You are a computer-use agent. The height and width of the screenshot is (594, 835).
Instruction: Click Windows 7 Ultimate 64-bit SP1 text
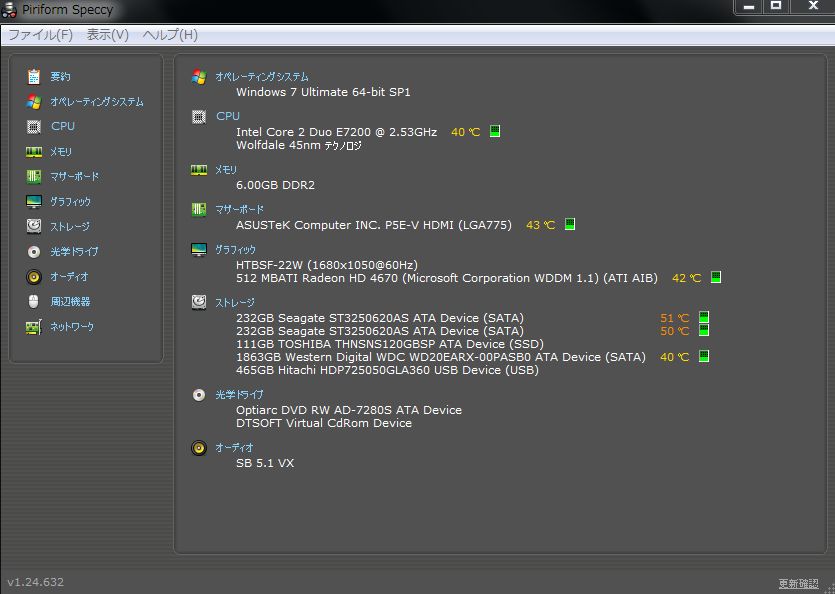323,92
